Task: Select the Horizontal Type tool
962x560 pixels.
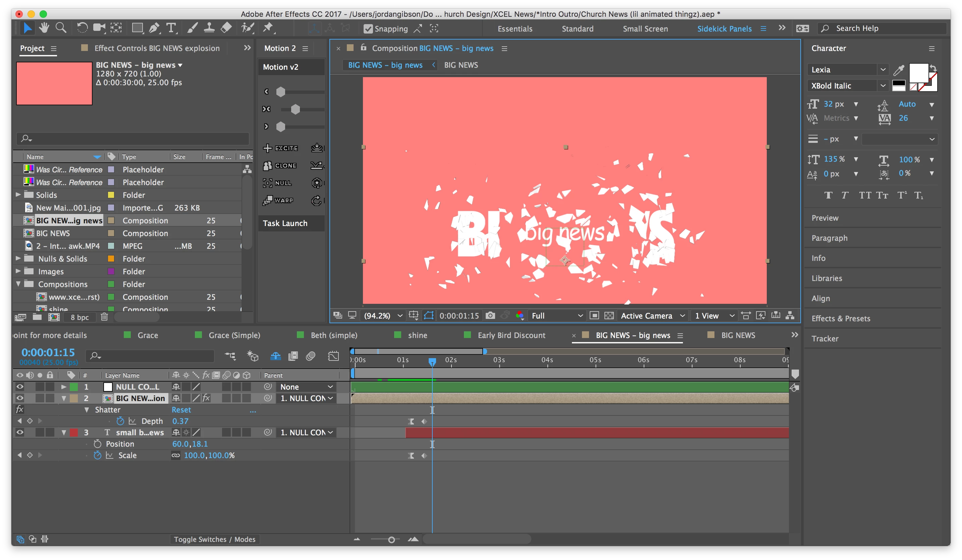Action: [x=171, y=28]
